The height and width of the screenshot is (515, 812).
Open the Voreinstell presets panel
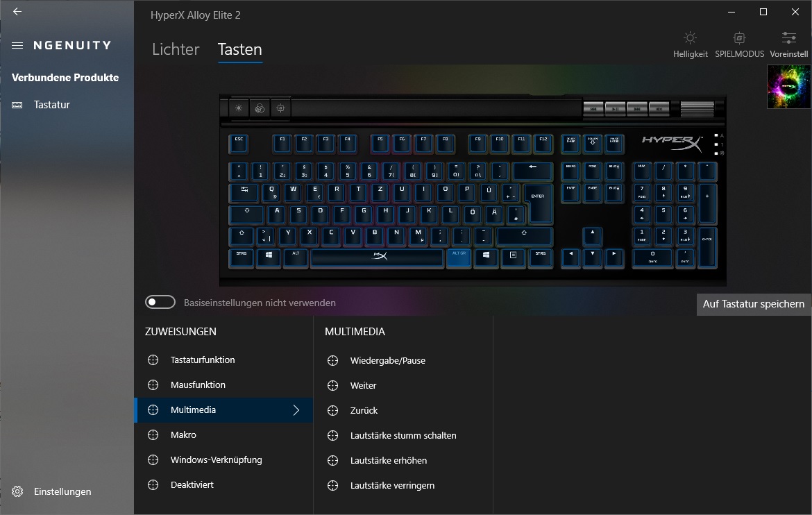[788, 44]
